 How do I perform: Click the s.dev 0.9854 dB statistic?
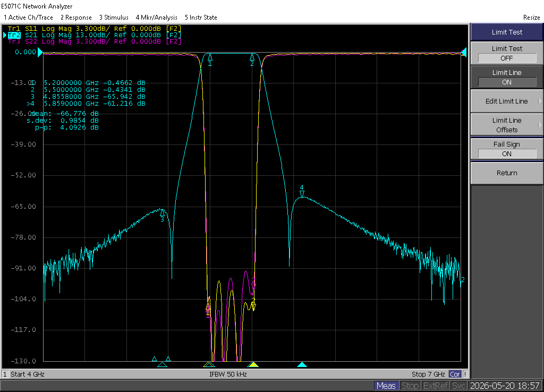click(x=63, y=121)
